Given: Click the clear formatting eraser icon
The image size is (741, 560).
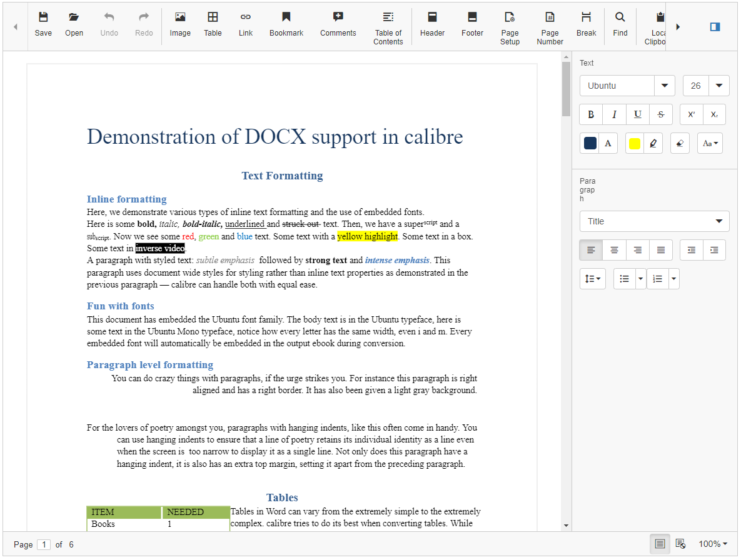Looking at the screenshot, I should coord(680,144).
